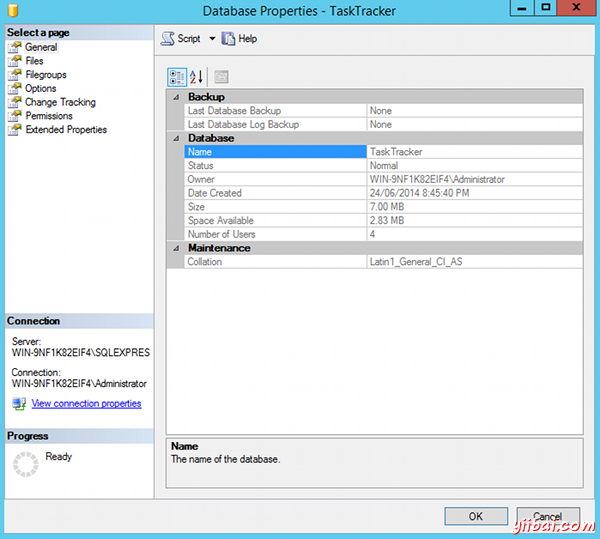Open the Files page

pyautogui.click(x=34, y=61)
